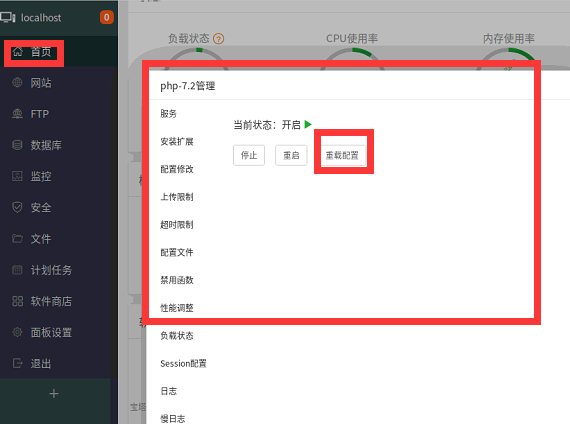Click the shield icon beside 安全
This screenshot has height=424, width=570.
[x=17, y=207]
